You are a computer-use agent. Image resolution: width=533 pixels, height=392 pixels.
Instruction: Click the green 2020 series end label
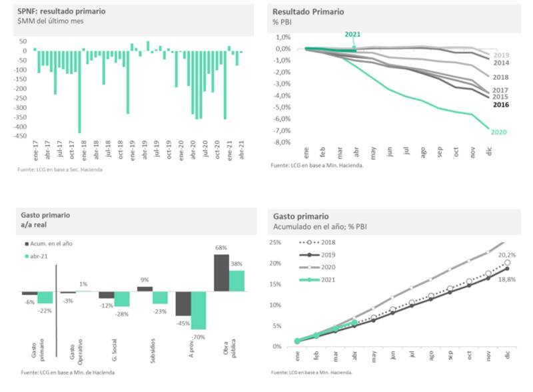[x=500, y=132]
